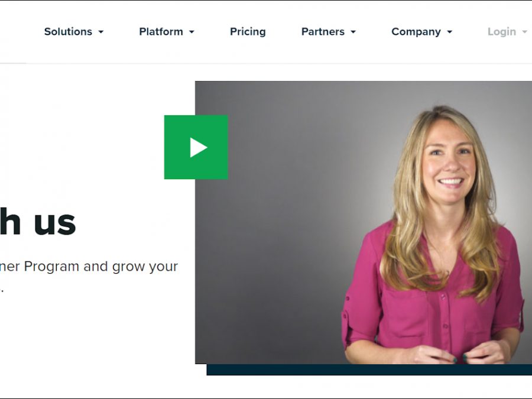Click the dark navy bar below video

pyautogui.click(x=369, y=369)
